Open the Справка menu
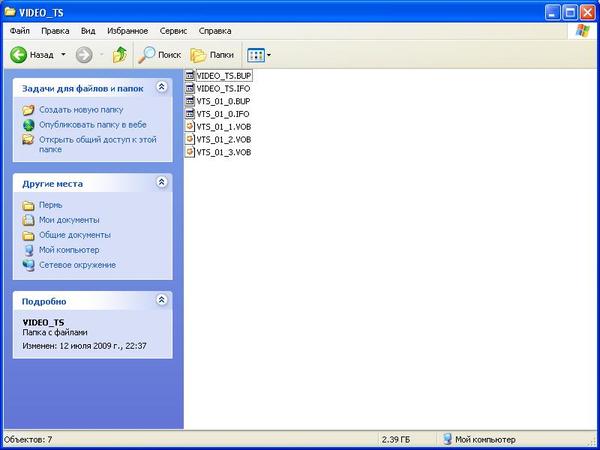Image resolution: width=600 pixels, height=450 pixels. click(x=215, y=31)
